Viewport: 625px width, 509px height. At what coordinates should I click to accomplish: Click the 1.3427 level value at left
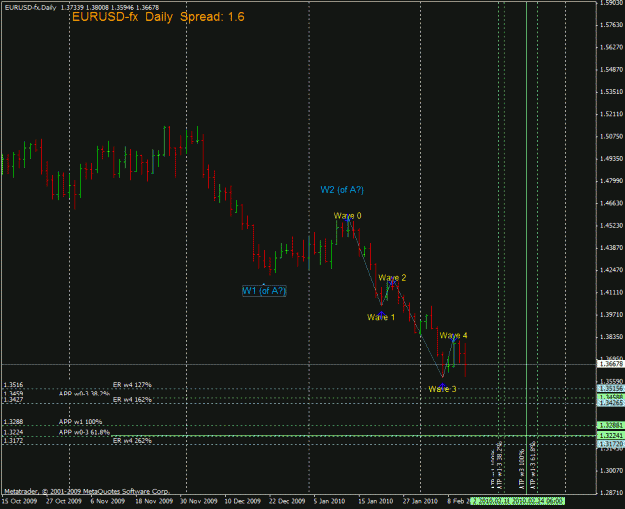click(x=13, y=399)
